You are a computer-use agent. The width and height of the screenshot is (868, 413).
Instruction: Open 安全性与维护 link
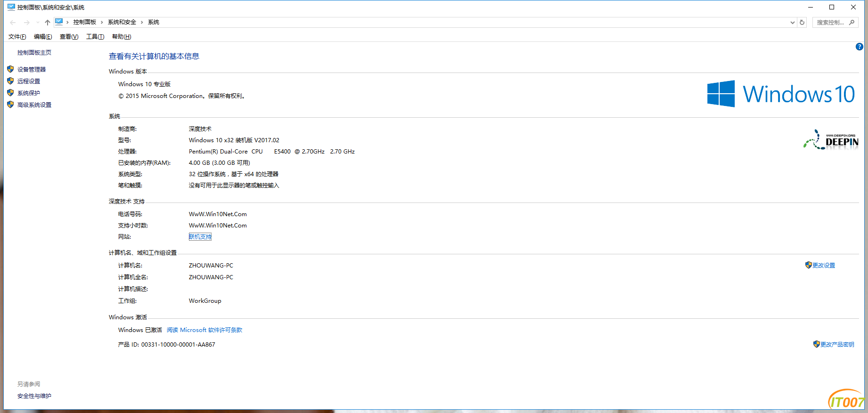(x=34, y=396)
